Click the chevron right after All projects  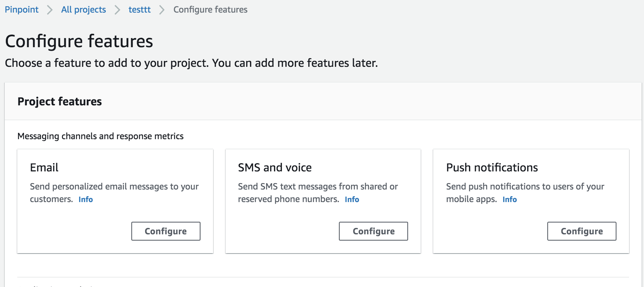[117, 10]
